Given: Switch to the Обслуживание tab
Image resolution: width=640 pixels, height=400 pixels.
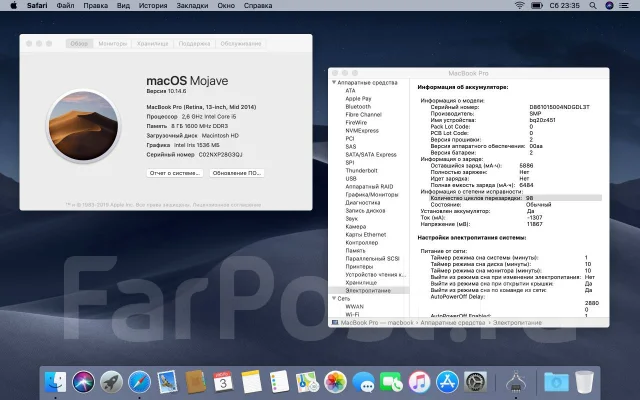Looking at the screenshot, I should (x=241, y=44).
